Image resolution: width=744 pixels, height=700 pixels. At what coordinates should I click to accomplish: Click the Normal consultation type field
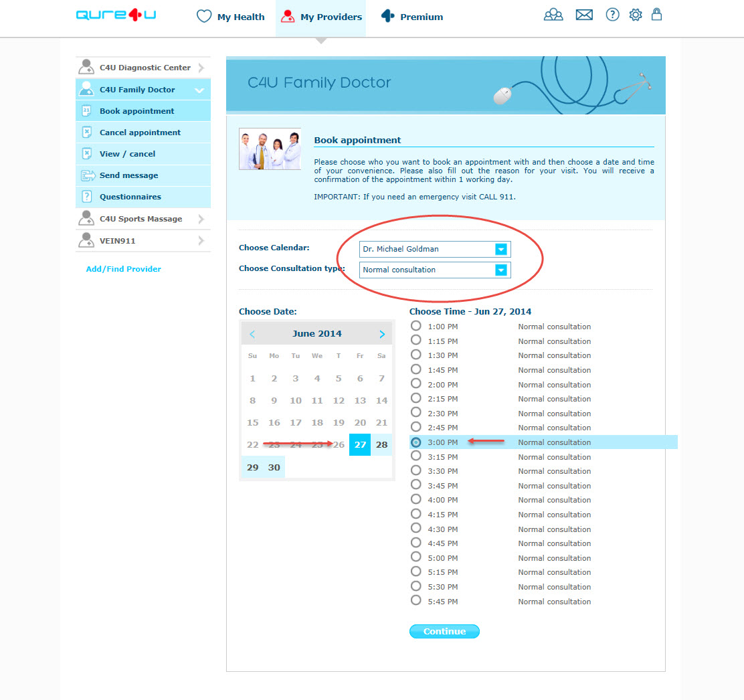coord(435,270)
